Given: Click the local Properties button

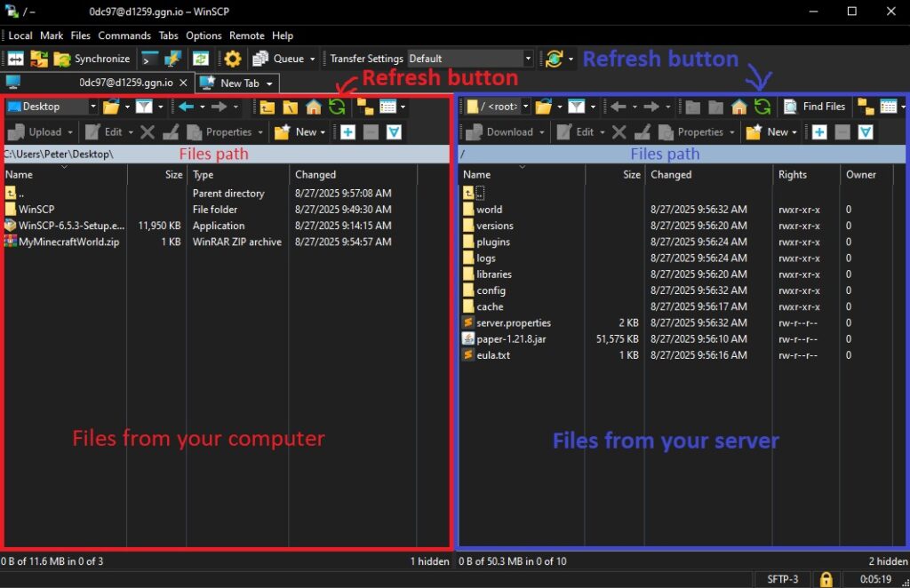Looking at the screenshot, I should 220,132.
